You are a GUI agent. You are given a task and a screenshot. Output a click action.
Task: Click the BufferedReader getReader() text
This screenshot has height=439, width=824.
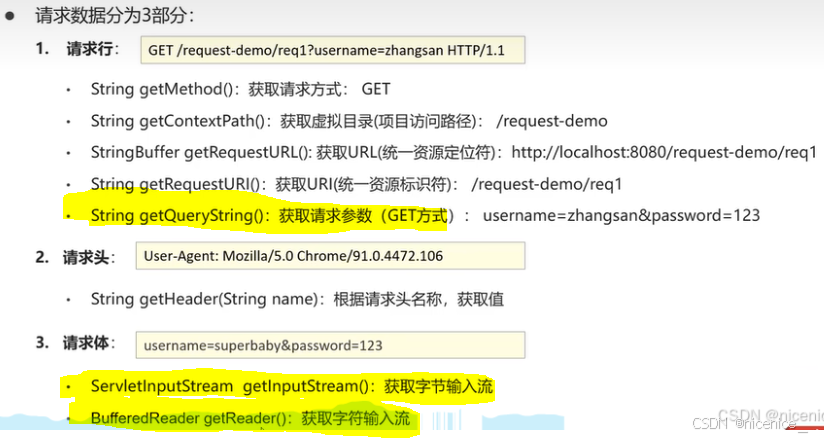click(x=189, y=418)
